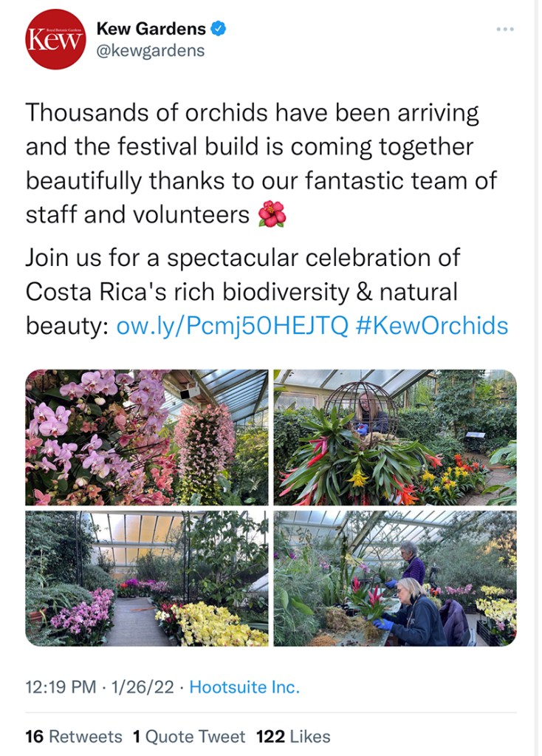Viewport: 542px width, 756px height.
Task: Open the three-dot more options menu
Action: tap(505, 29)
